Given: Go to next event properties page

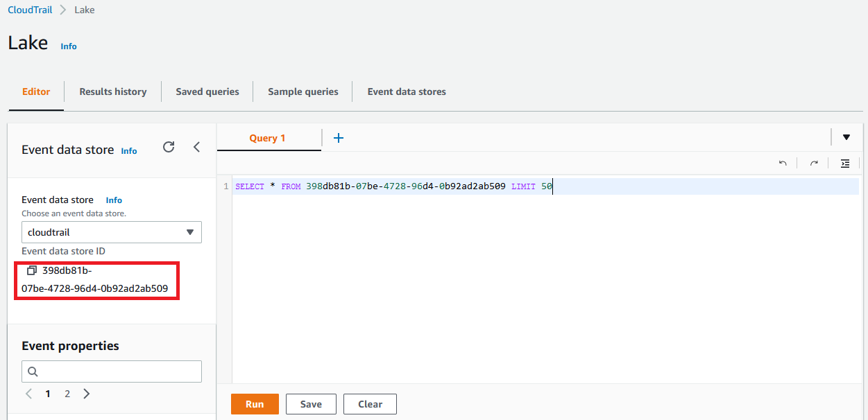Looking at the screenshot, I should click(86, 394).
